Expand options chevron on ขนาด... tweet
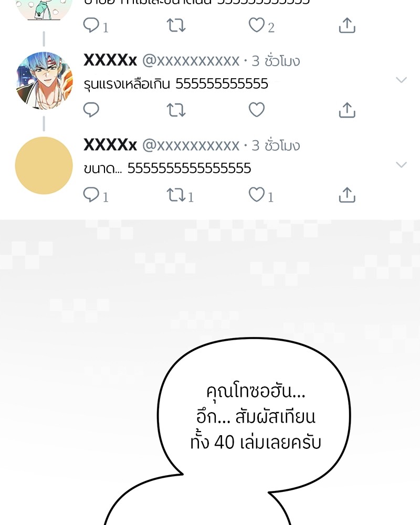420x525 pixels. pos(401,164)
